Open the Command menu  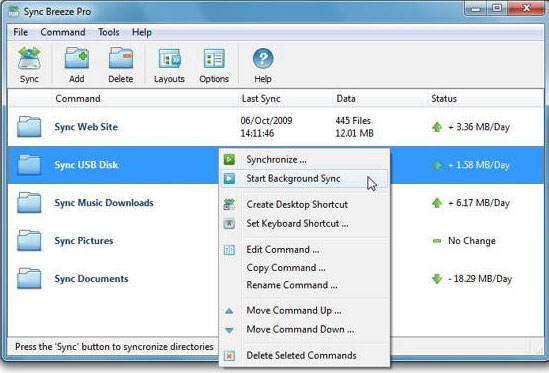click(x=63, y=32)
